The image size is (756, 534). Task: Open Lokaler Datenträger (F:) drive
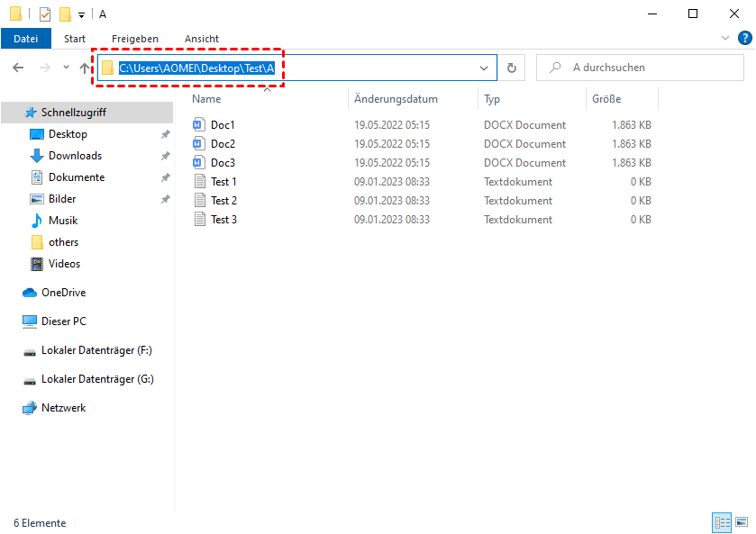tap(96, 350)
